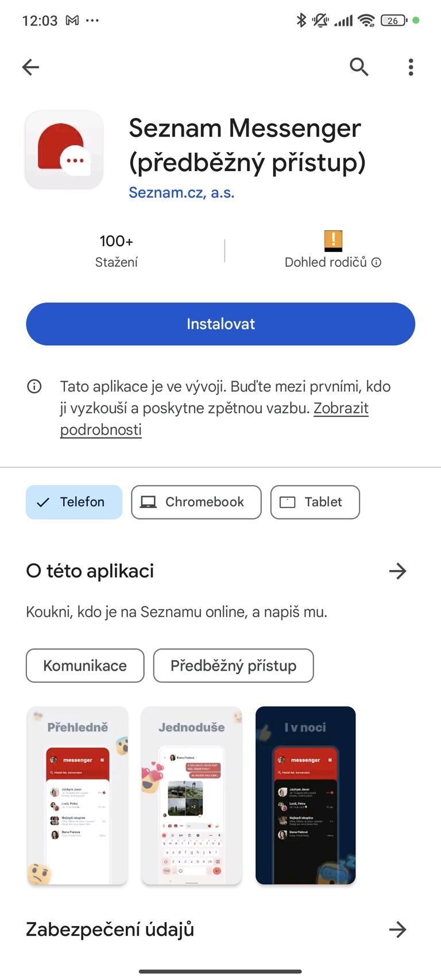Expand the O této aplikaci section
Image resolution: width=441 pixels, height=980 pixels.
point(398,571)
